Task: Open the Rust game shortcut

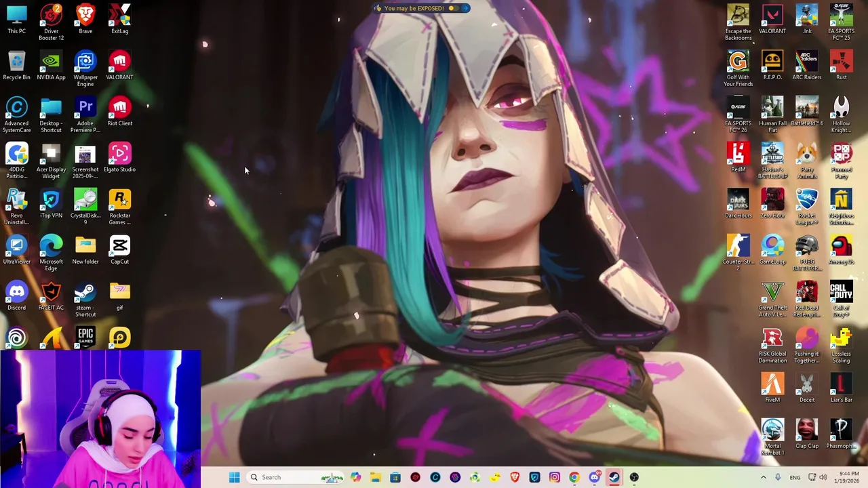Action: pyautogui.click(x=841, y=65)
